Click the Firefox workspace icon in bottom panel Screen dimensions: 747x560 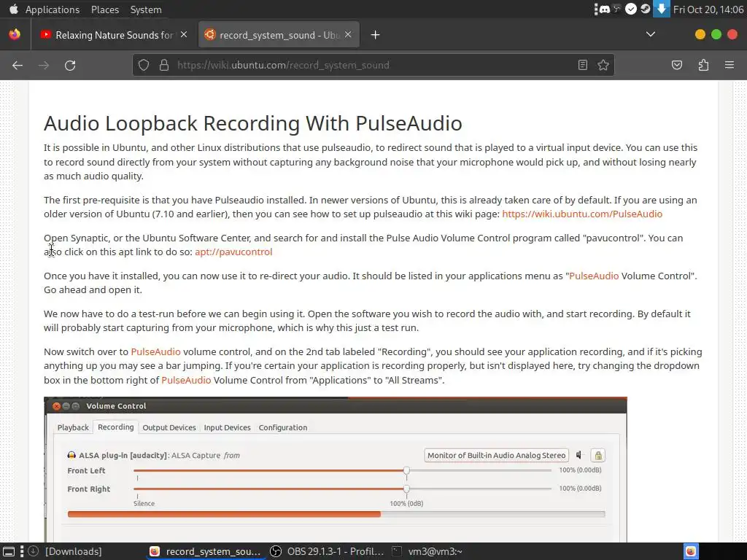click(691, 551)
